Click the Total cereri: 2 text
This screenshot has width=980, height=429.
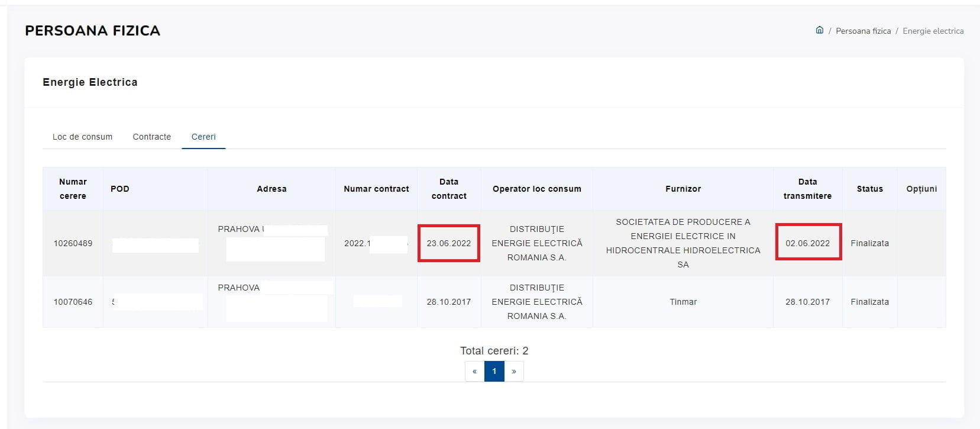494,351
